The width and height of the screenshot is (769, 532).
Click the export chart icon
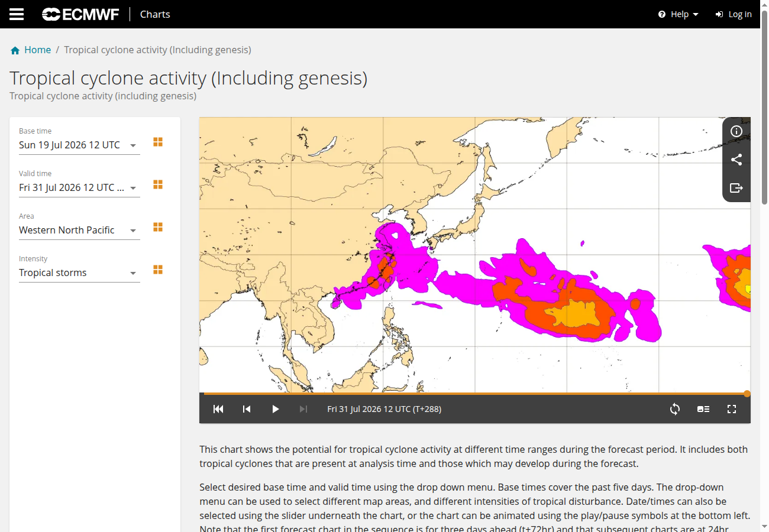(736, 188)
